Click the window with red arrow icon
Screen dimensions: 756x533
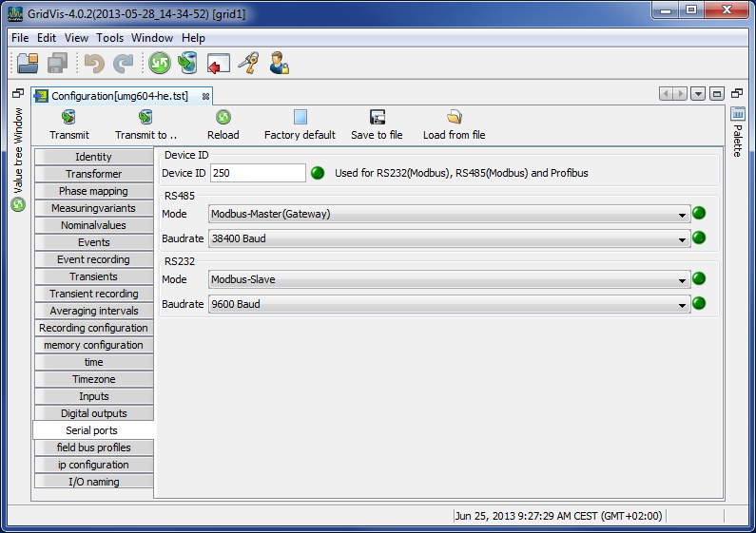(x=219, y=64)
